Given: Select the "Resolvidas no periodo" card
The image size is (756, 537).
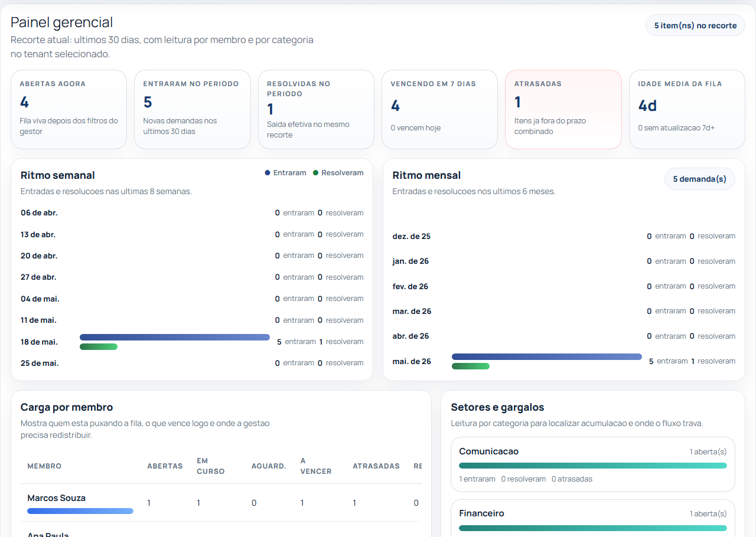Looking at the screenshot, I should pos(316,109).
